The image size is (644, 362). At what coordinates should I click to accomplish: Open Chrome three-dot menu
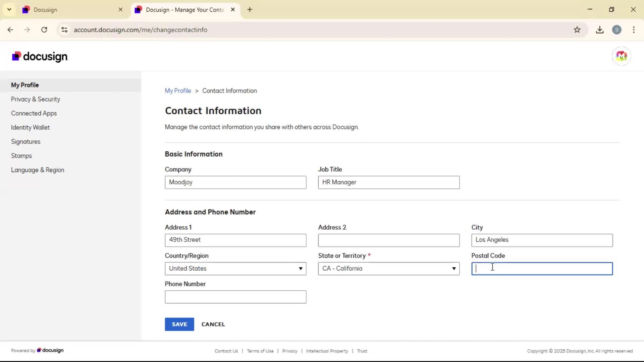[x=634, y=30]
